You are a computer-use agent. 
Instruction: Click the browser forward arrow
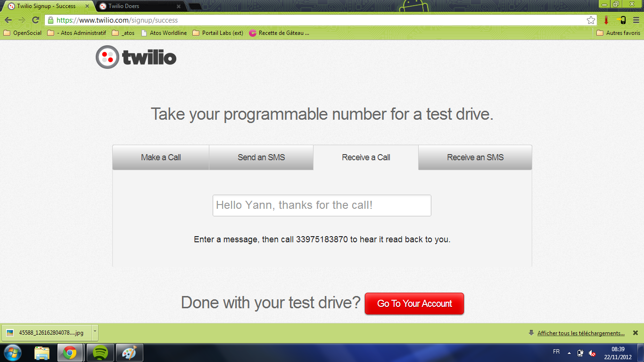click(22, 20)
